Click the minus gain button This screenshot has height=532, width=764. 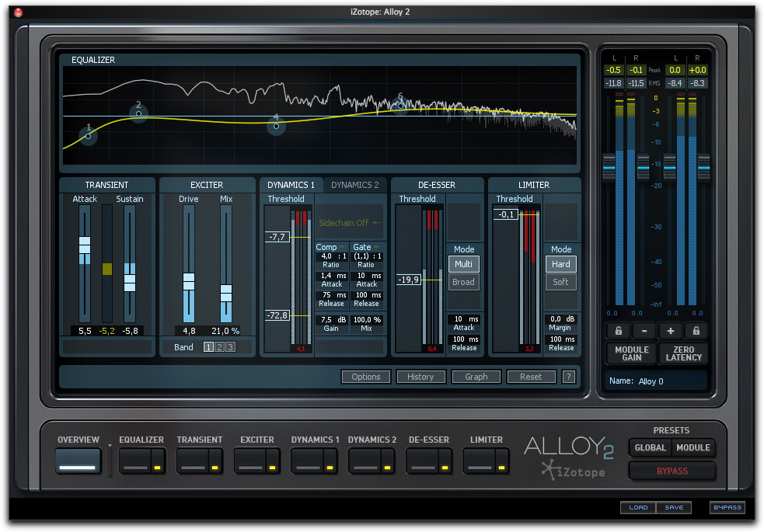pos(644,331)
